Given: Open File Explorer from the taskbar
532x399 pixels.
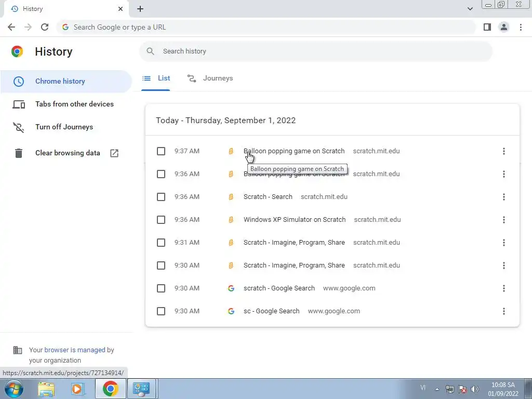Looking at the screenshot, I should 46,389.
